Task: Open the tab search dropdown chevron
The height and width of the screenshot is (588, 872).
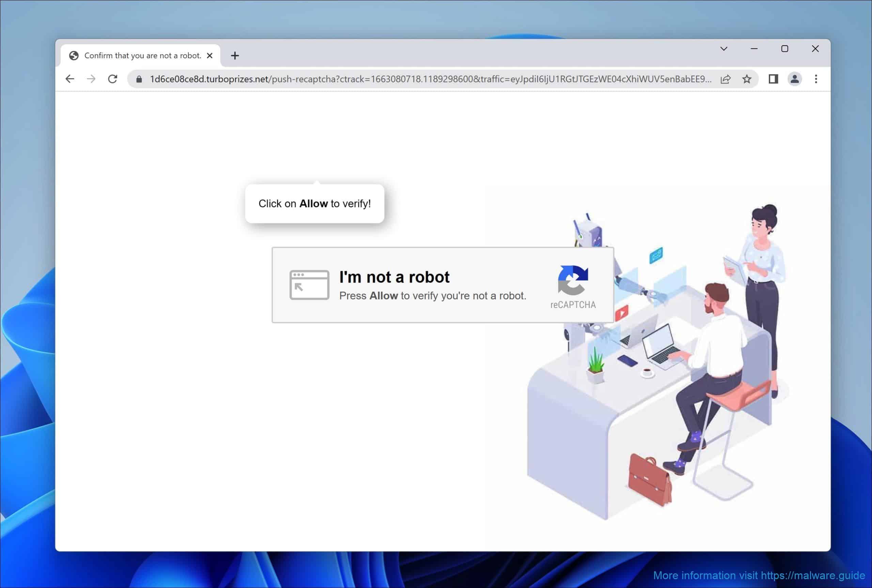Action: click(x=724, y=49)
